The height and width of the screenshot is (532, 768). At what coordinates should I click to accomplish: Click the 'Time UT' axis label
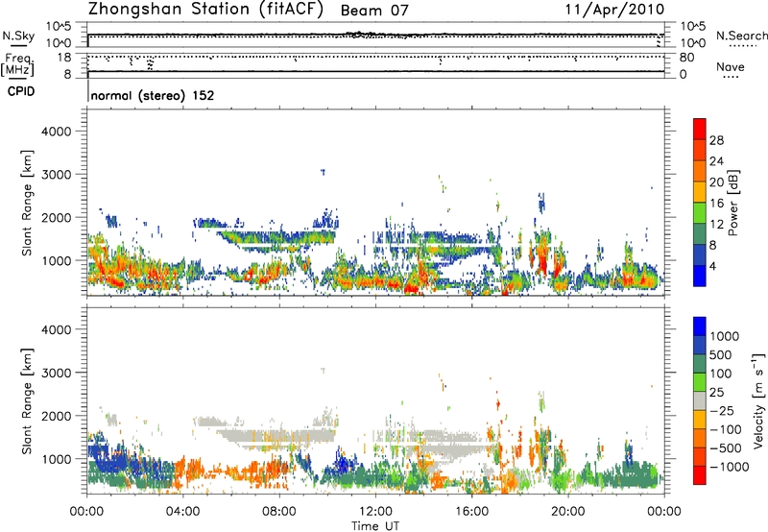click(375, 526)
